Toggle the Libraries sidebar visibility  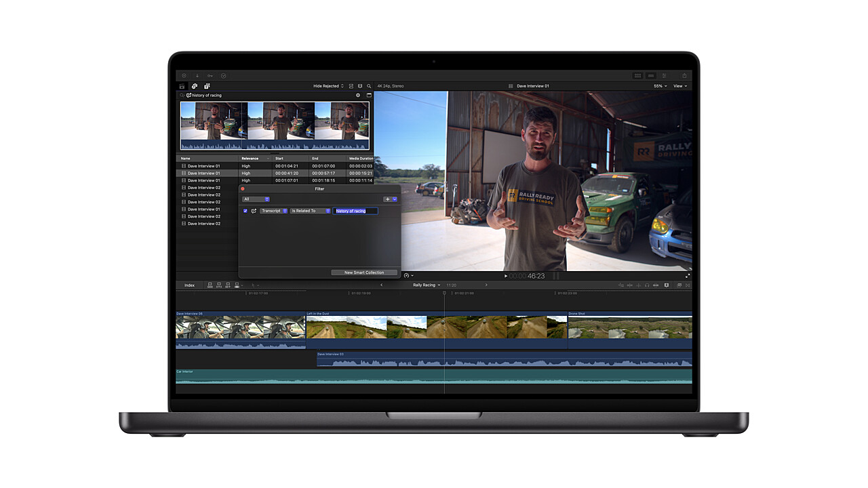(182, 86)
